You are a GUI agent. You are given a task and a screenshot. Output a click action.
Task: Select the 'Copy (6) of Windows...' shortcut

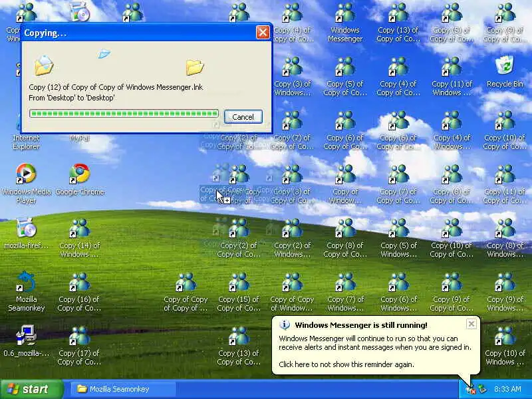pyautogui.click(x=398, y=292)
